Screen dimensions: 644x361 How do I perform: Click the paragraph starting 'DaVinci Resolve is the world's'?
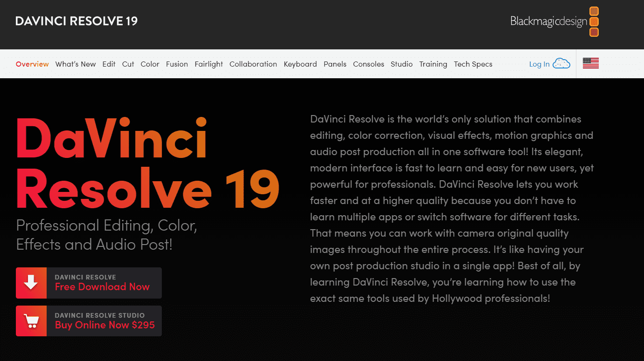pos(451,209)
